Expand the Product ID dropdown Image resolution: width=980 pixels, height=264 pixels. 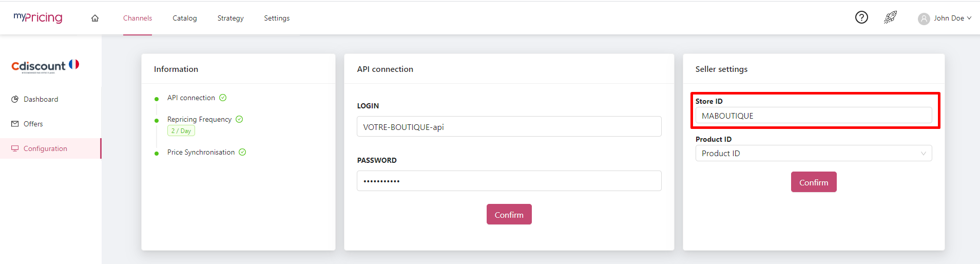(x=814, y=153)
